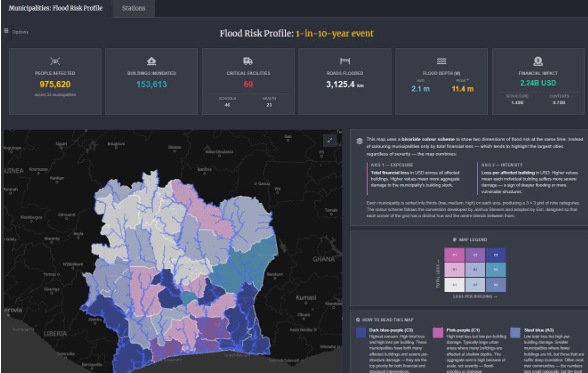Viewport: 588px width, 373px height.
Task: Click the Steel blue (A3) heading
Action: pos(539,330)
